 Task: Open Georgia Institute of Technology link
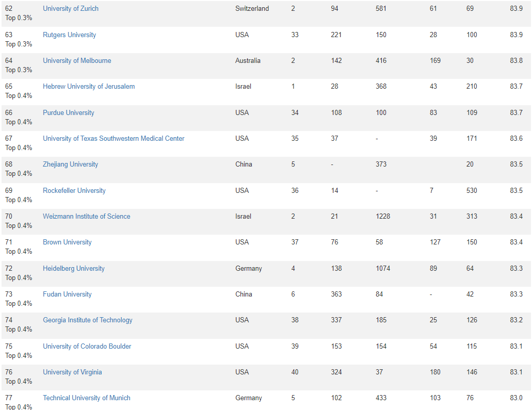(88, 320)
